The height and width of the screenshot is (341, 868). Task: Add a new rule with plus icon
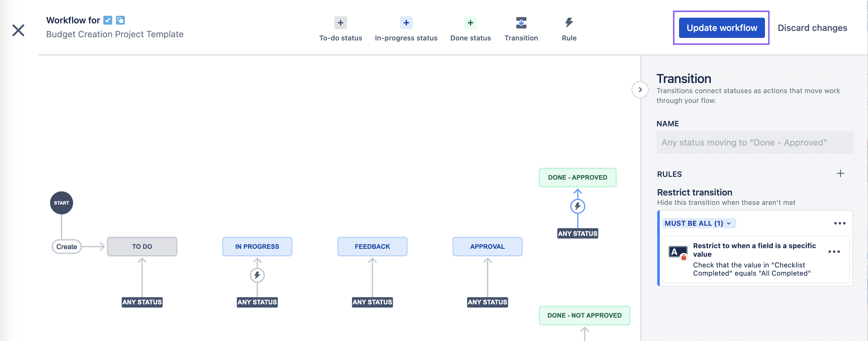pos(840,174)
